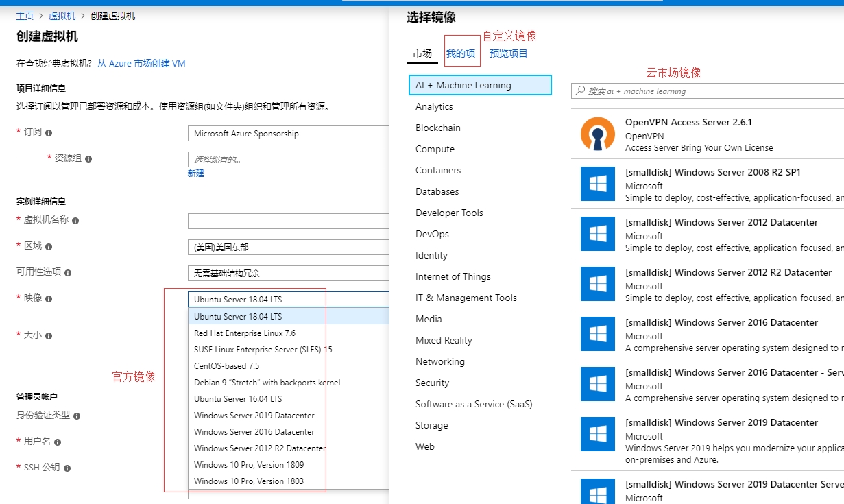This screenshot has height=504, width=844.
Task: Switch to the 我的项 tab
Action: (461, 53)
